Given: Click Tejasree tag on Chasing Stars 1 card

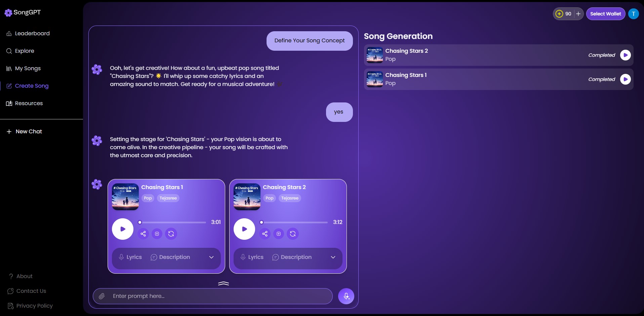Looking at the screenshot, I should [168, 198].
